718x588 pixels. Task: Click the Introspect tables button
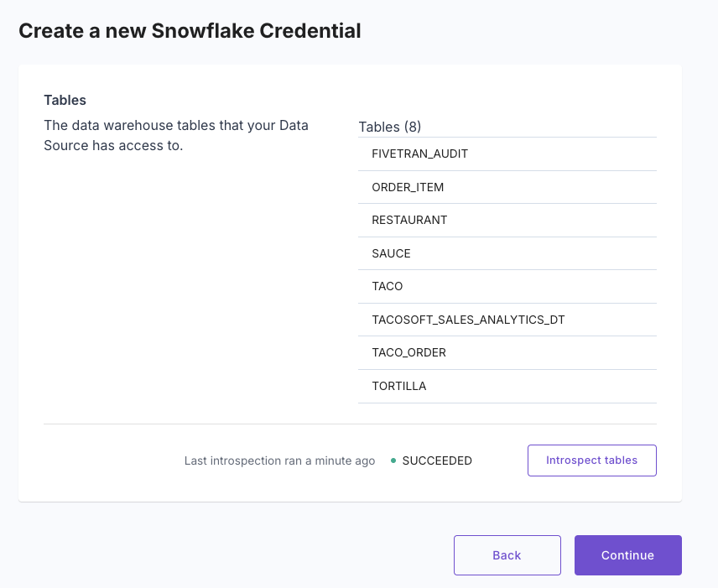point(591,460)
